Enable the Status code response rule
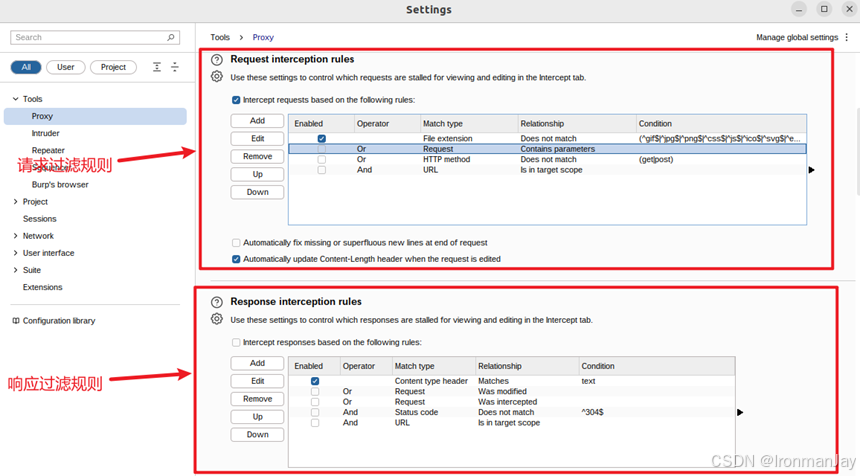 (315, 412)
